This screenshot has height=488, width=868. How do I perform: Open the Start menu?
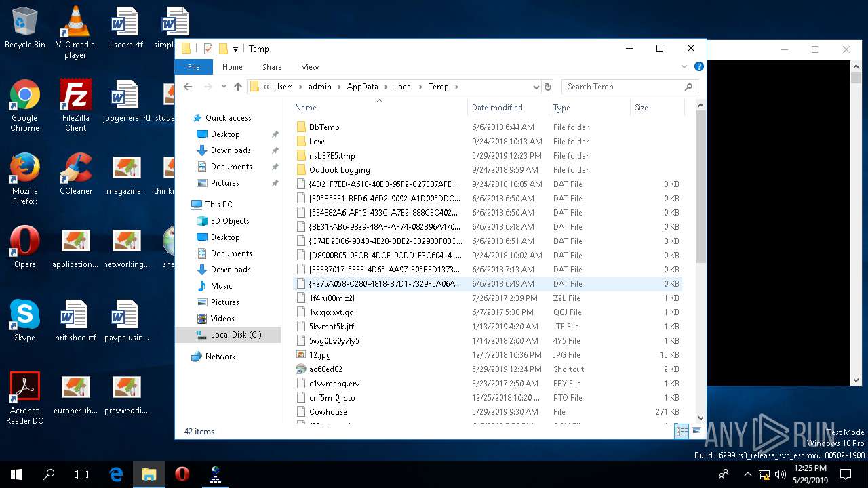pyautogui.click(x=16, y=474)
